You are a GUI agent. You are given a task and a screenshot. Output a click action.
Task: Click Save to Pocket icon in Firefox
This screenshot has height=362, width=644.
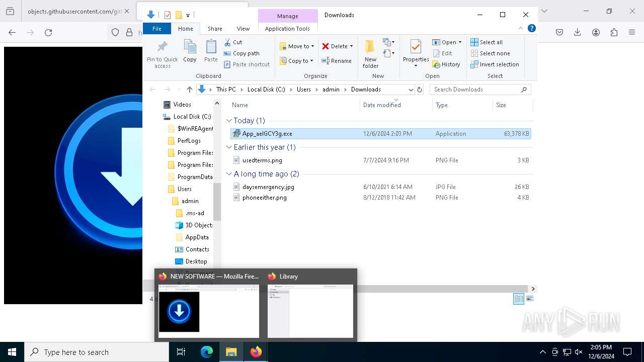(x=559, y=32)
